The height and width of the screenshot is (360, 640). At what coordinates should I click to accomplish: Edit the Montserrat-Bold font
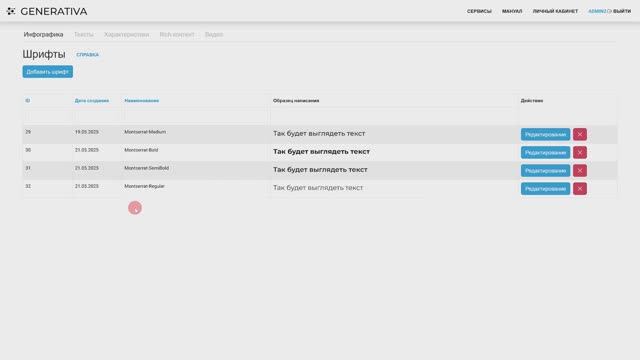[x=545, y=152]
